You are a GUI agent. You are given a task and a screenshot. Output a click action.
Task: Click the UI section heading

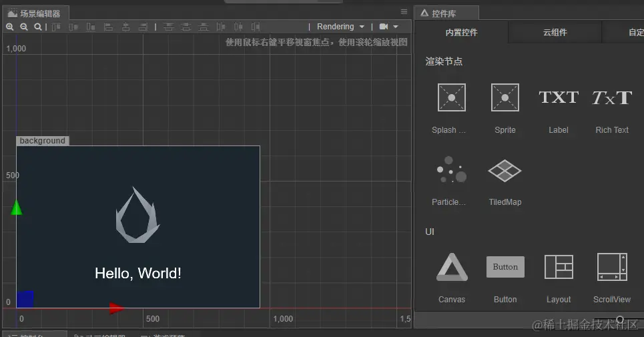point(430,232)
